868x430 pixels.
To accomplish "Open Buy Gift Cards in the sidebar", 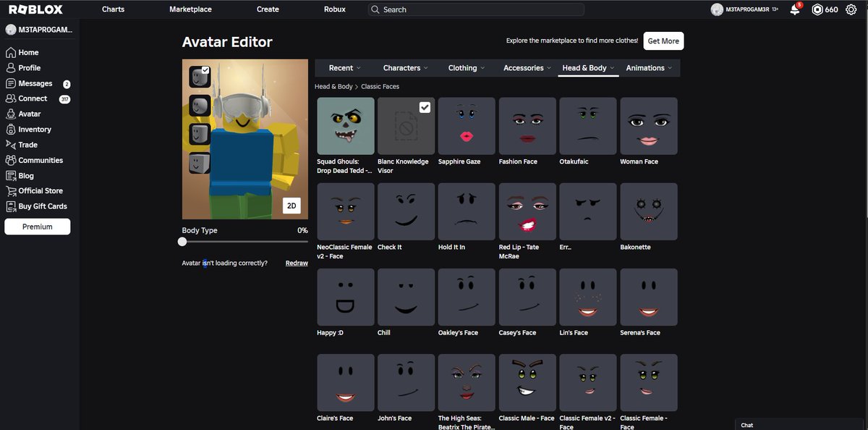I will click(x=36, y=206).
